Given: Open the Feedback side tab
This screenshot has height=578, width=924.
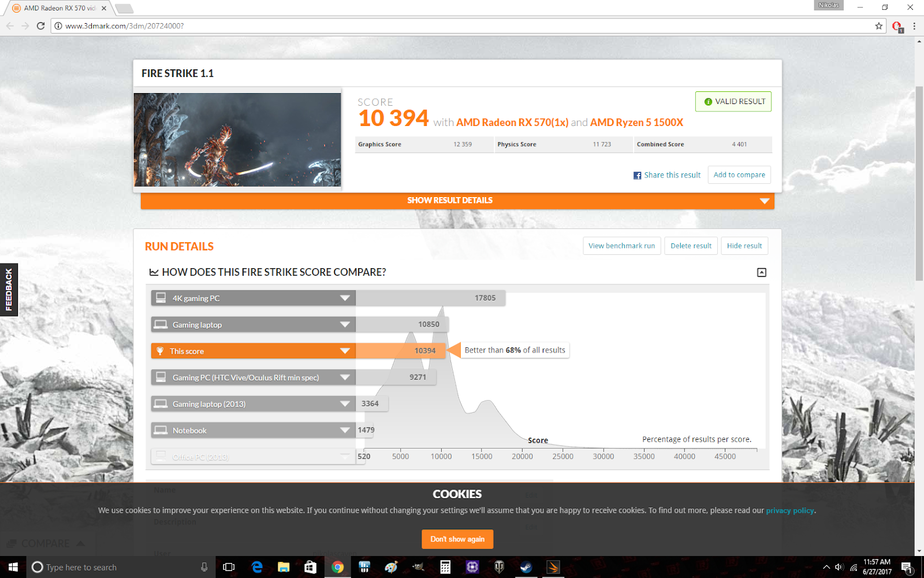Looking at the screenshot, I should (x=9, y=290).
